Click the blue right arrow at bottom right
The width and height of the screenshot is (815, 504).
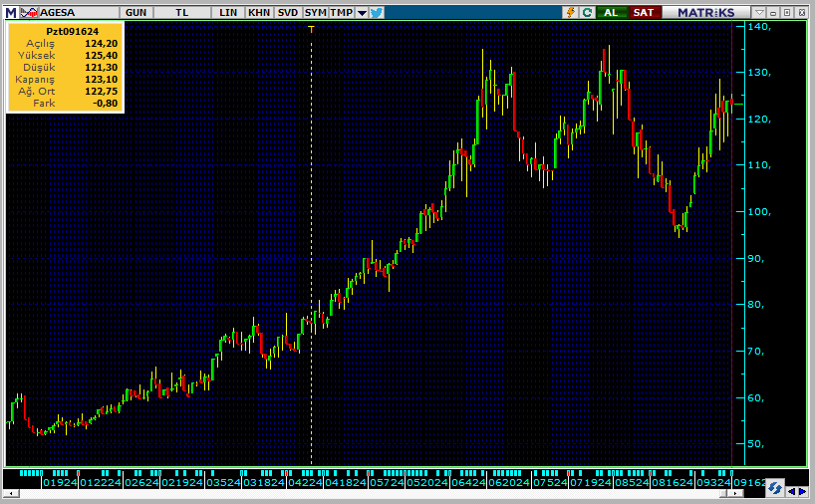pyautogui.click(x=803, y=490)
